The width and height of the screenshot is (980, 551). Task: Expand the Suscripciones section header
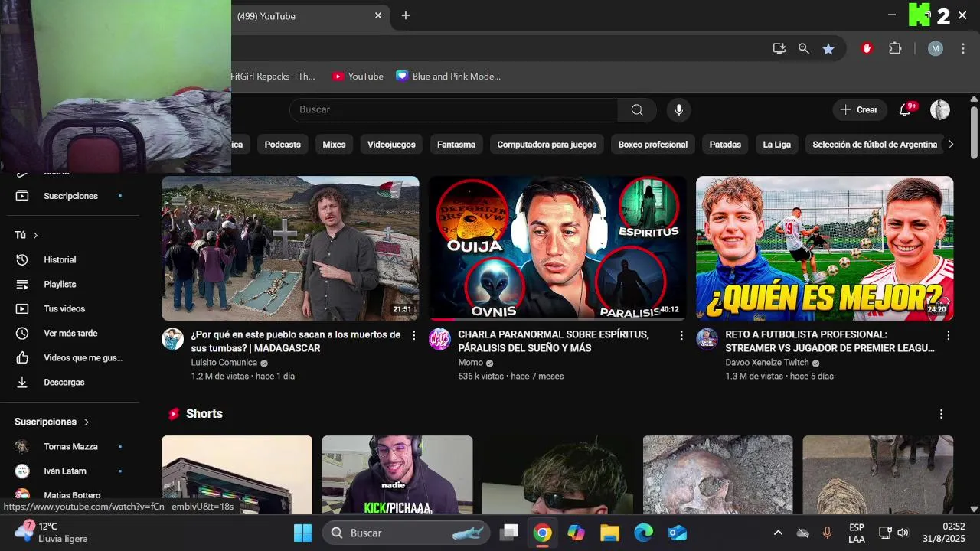click(x=52, y=422)
